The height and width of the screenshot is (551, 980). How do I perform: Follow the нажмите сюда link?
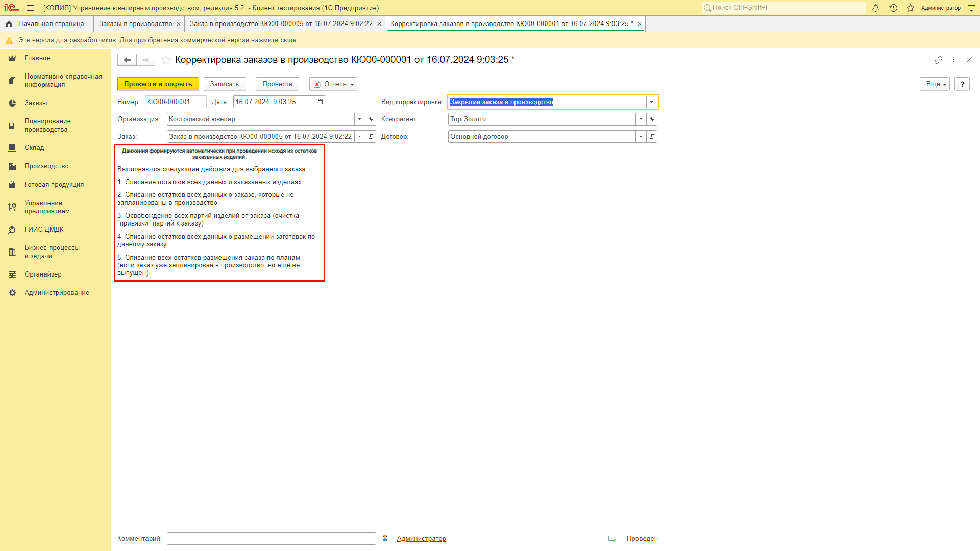click(x=274, y=40)
